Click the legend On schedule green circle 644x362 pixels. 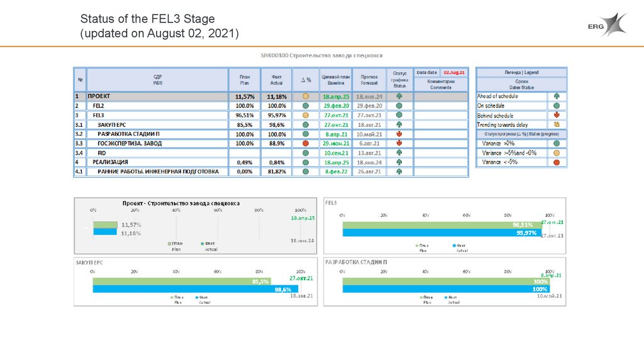tap(557, 106)
